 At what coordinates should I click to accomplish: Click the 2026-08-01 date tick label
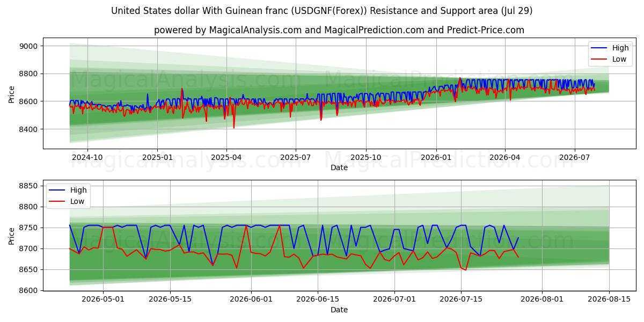(542, 299)
